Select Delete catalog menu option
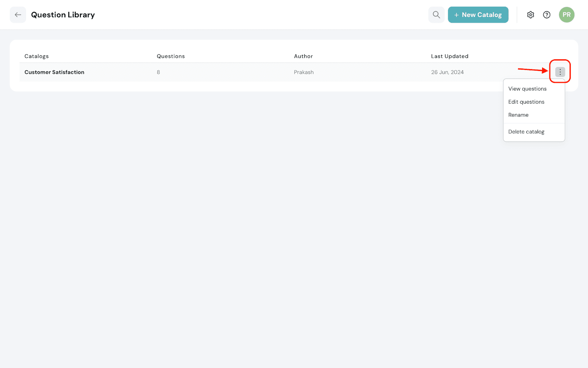 [x=526, y=132]
